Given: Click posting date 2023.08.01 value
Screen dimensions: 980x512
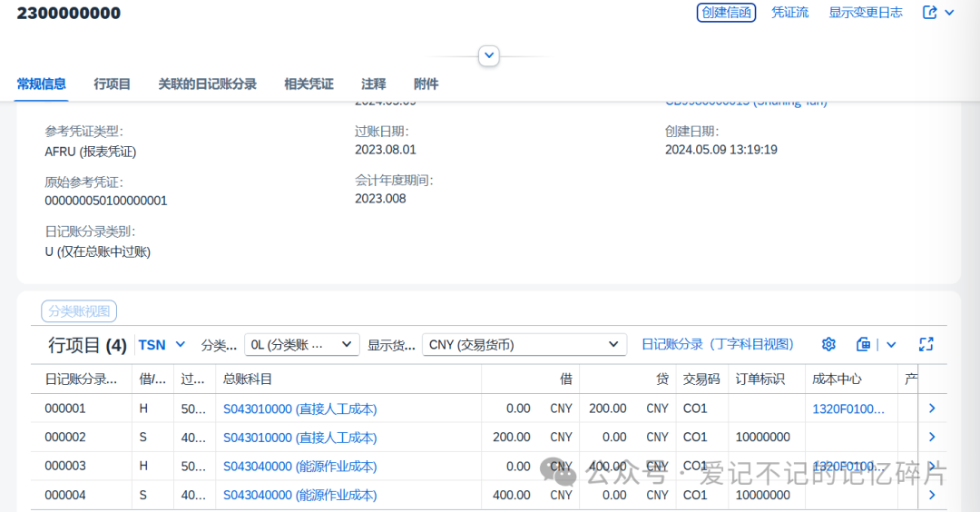Looking at the screenshot, I should coord(385,150).
